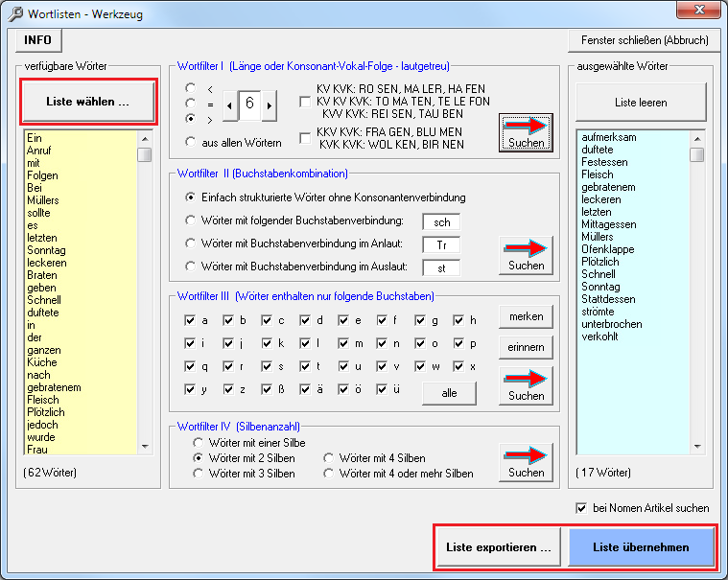Click the 'Liste übernehmen' button
This screenshot has height=580, width=728.
(641, 547)
